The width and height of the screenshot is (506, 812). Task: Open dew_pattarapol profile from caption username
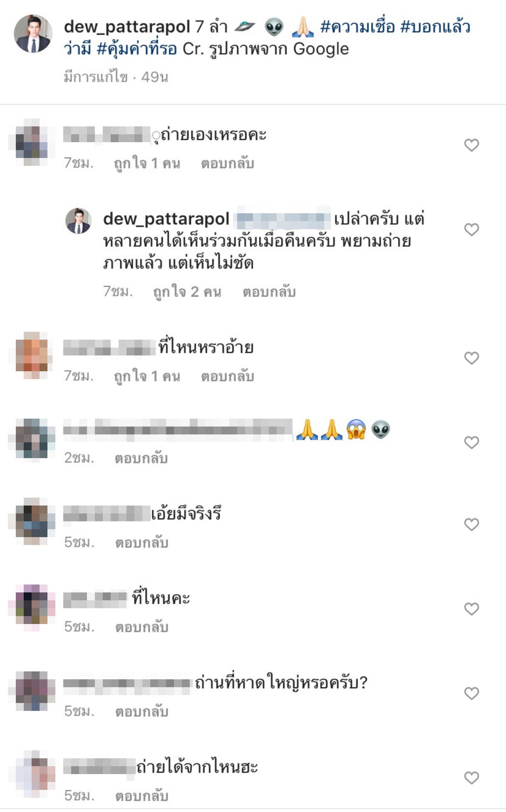(127, 27)
